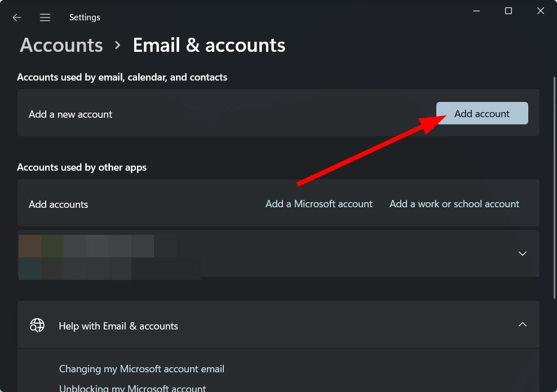Click the breadcrumb chevron after Accounts
The height and width of the screenshot is (392, 557).
pos(118,46)
